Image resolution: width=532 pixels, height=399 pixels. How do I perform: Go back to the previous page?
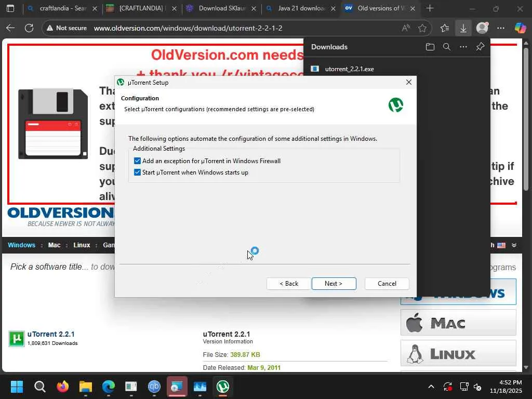tap(10, 28)
